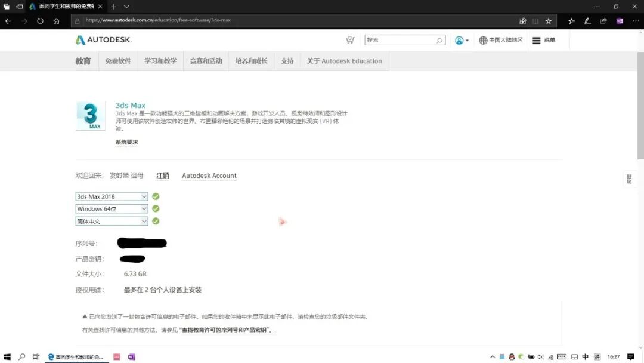This screenshot has height=363, width=644.
Task: Click the translate icon in address bar
Action: click(x=522, y=21)
